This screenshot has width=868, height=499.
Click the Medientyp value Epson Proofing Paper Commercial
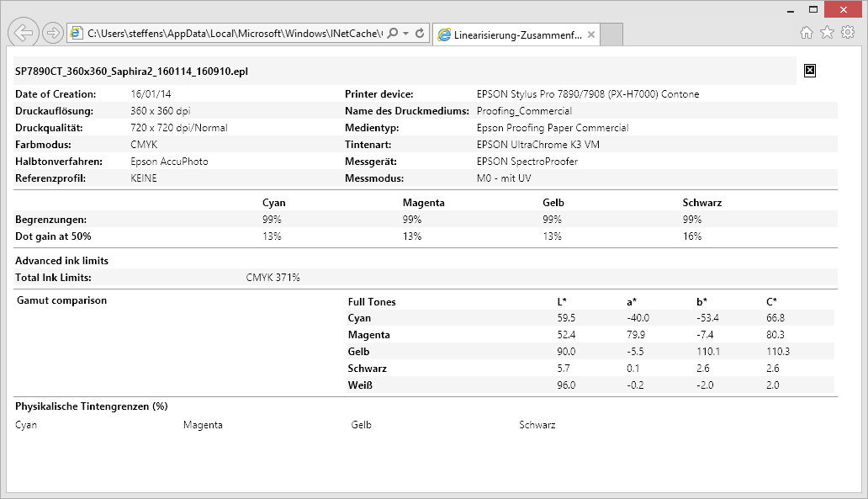pos(553,128)
